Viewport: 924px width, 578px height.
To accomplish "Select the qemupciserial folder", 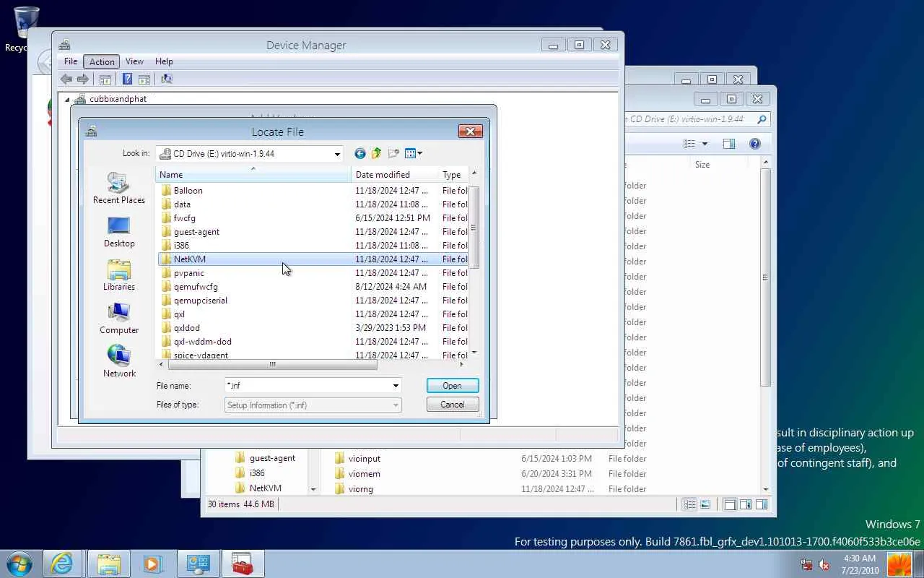I will tap(200, 301).
